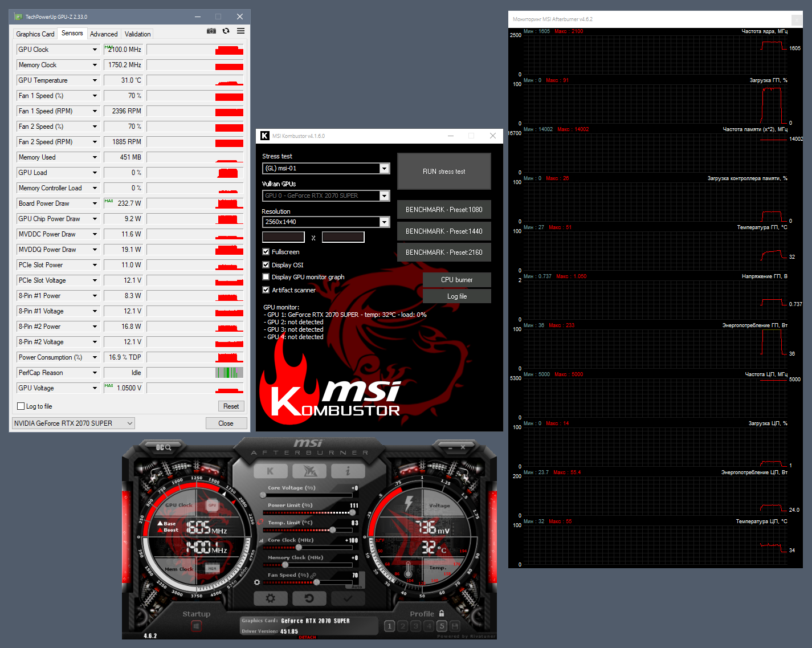
Task: Click RUN stress test in Kombustor
Action: [x=444, y=172]
